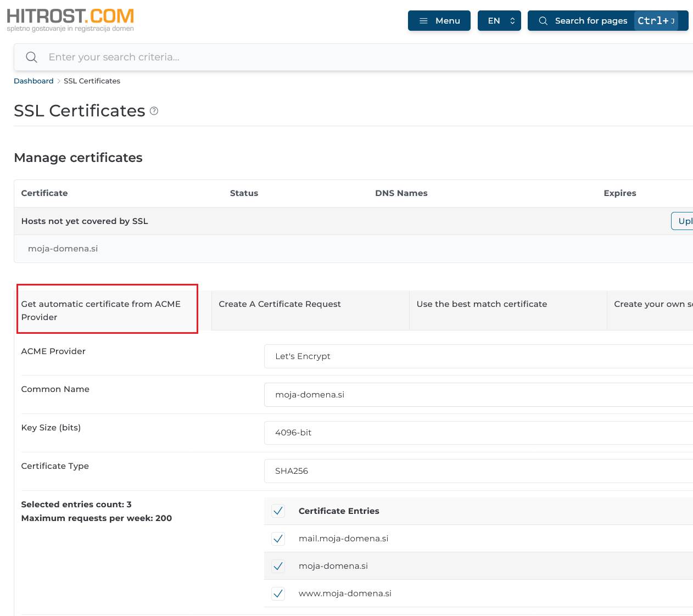The height and width of the screenshot is (616, 693).
Task: Open the Key Size dropdown showing 4096-bit
Action: pyautogui.click(x=478, y=433)
